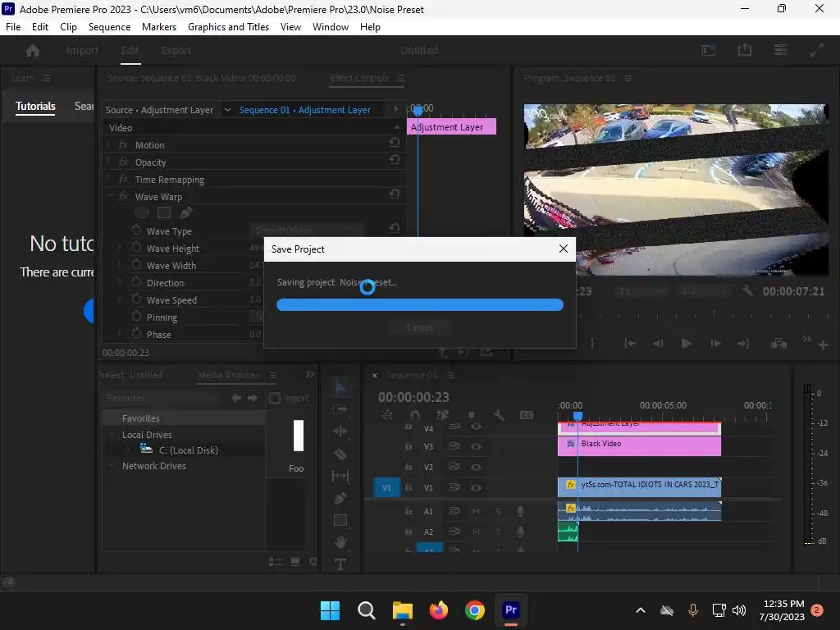Select the Hand tool
Image resolution: width=840 pixels, height=630 pixels.
click(x=340, y=542)
